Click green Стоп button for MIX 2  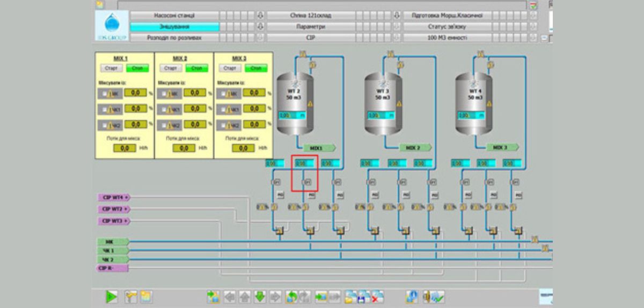pos(196,68)
